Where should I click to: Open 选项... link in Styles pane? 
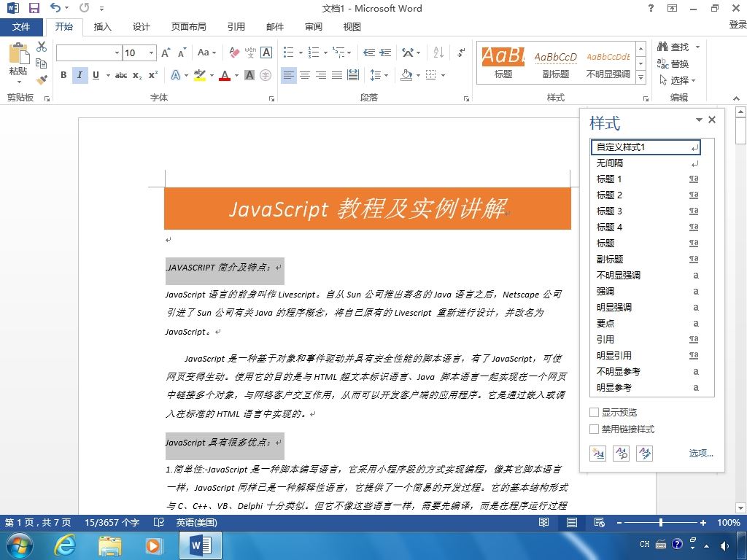click(701, 454)
